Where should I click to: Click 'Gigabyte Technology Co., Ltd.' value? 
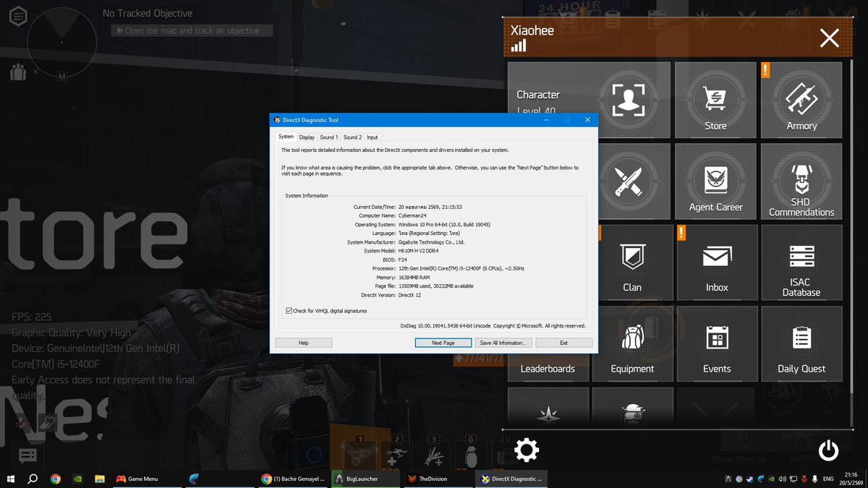click(x=431, y=242)
